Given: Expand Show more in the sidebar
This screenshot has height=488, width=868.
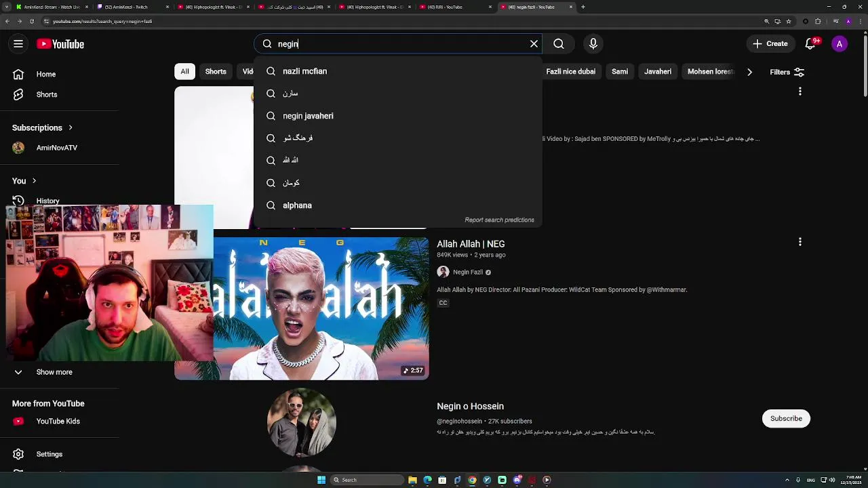Looking at the screenshot, I should (54, 372).
